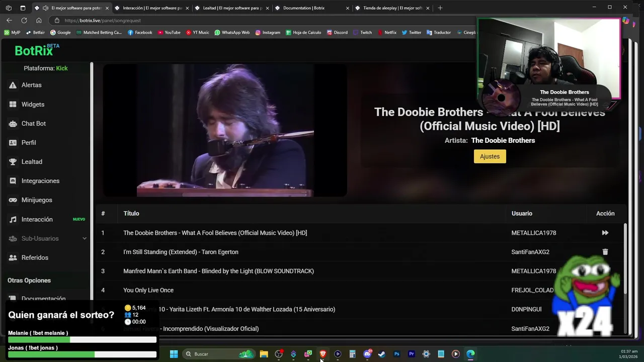Click user D0NPINGUI in the queue

(526, 309)
